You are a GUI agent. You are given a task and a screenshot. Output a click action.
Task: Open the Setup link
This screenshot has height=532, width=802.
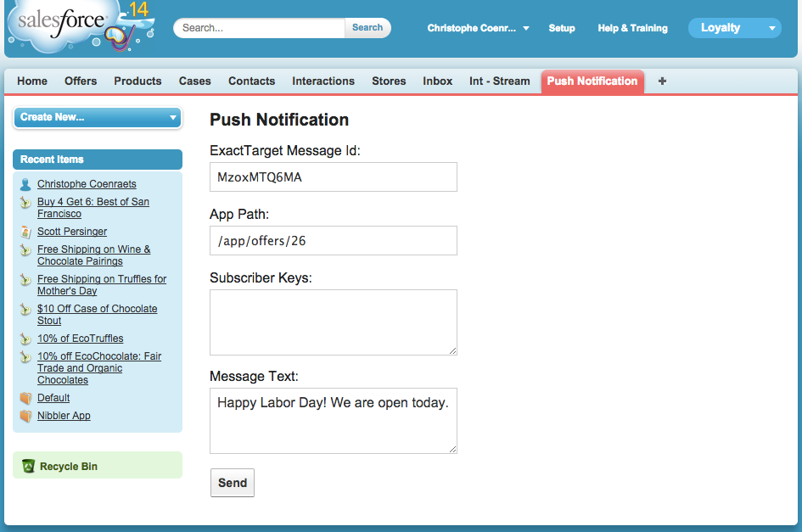click(562, 28)
